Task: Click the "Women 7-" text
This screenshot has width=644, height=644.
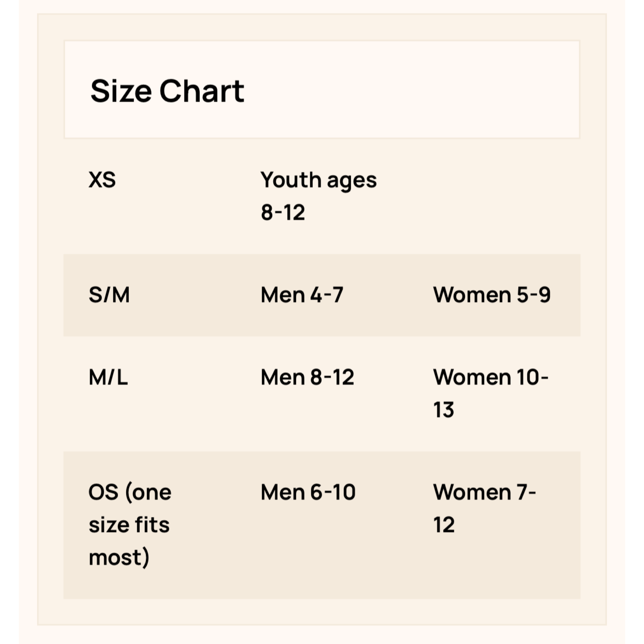Action: [x=484, y=492]
